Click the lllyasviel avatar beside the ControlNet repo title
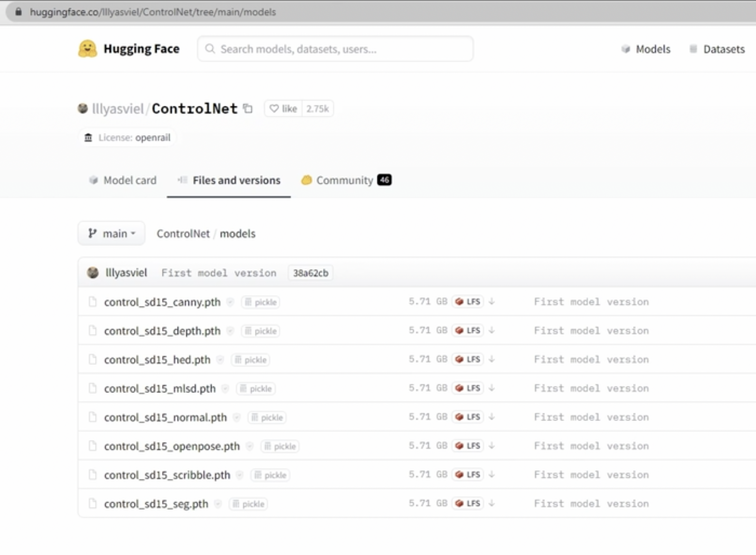Image resolution: width=756 pixels, height=555 pixels. click(x=83, y=108)
